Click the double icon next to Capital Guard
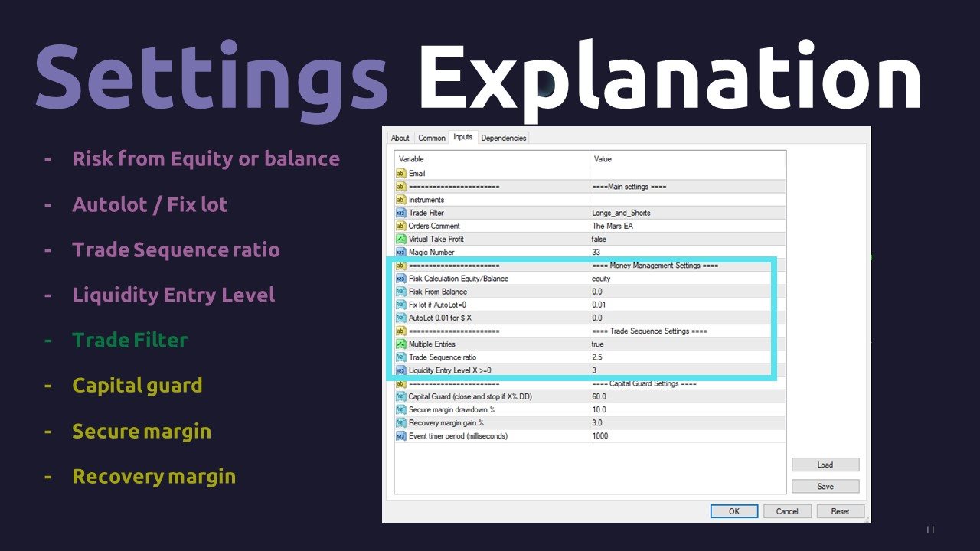 400,396
